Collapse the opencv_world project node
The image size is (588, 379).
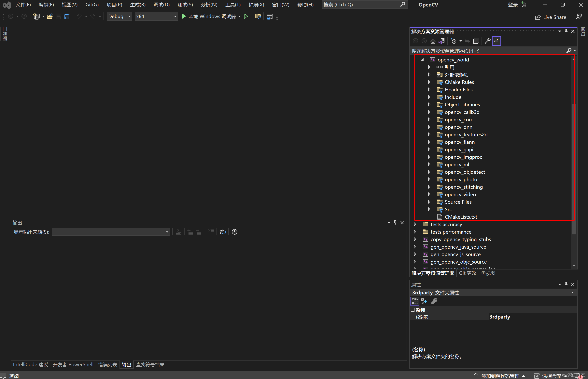click(422, 59)
